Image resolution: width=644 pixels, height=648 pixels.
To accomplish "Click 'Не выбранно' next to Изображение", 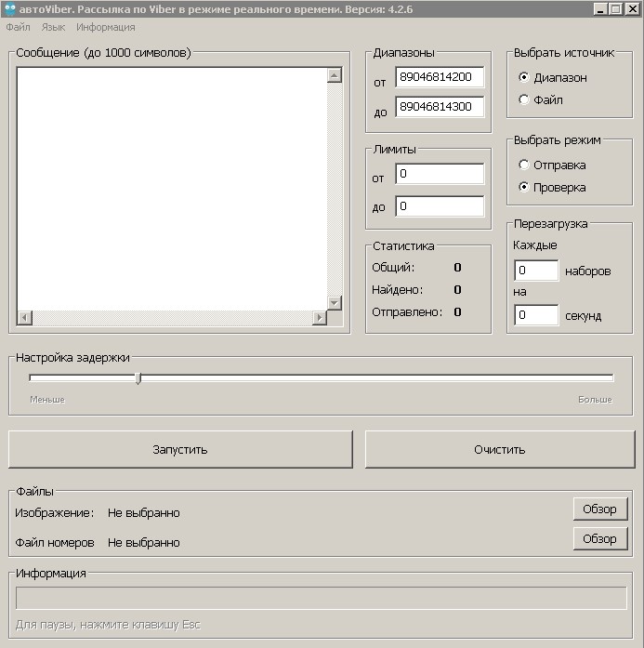I will 144,513.
